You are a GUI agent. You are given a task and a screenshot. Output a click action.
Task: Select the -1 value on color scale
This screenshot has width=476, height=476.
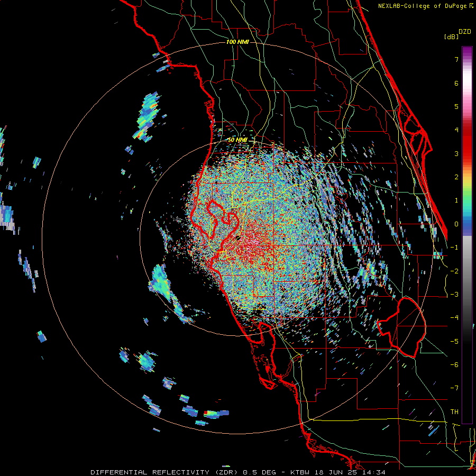click(x=454, y=248)
